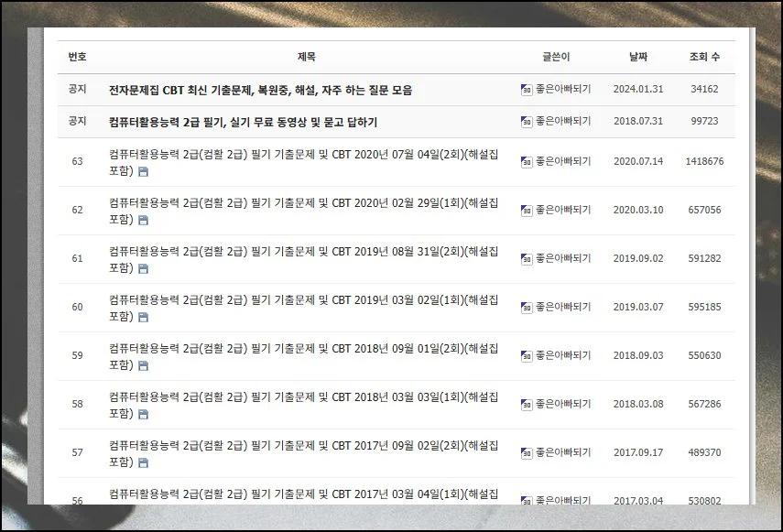Sort by the 조회 수 column header
The height and width of the screenshot is (532, 783).
[704, 57]
